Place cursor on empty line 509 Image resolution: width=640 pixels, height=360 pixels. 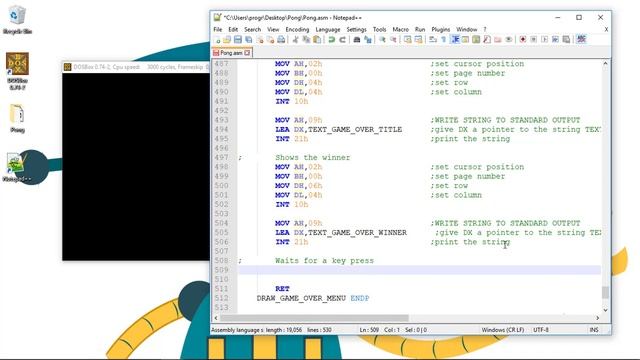tap(419, 270)
